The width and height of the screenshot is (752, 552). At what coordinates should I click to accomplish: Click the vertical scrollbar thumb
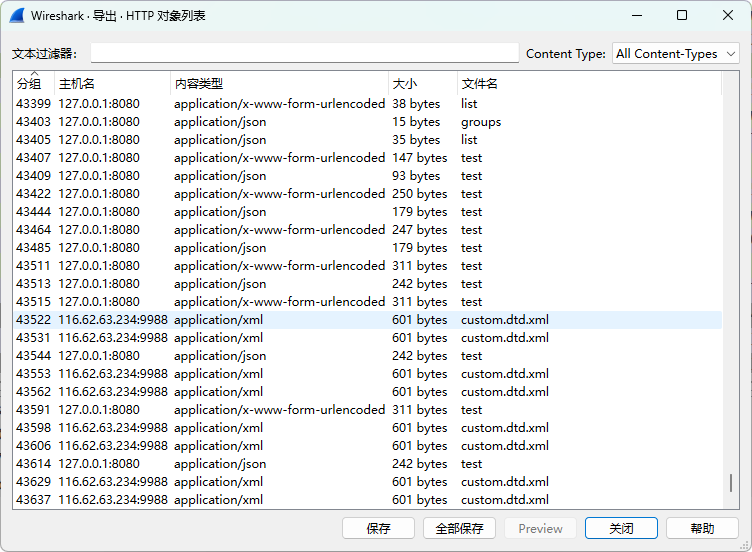[x=730, y=483]
